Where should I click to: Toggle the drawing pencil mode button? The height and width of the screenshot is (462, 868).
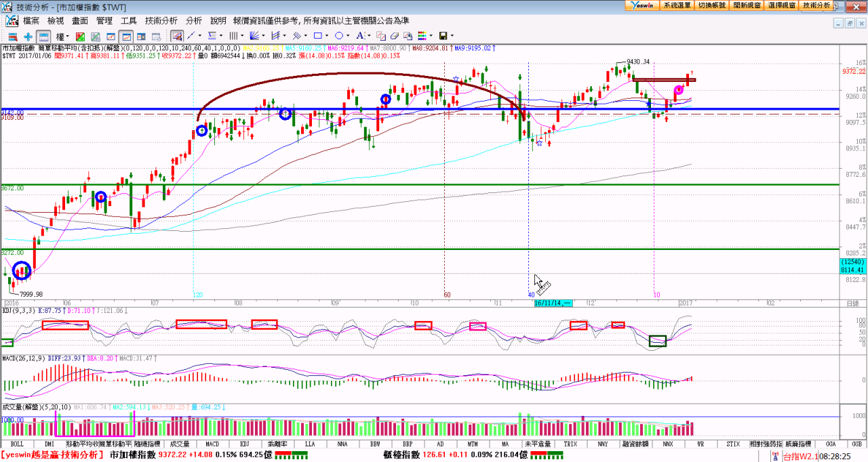click(176, 36)
